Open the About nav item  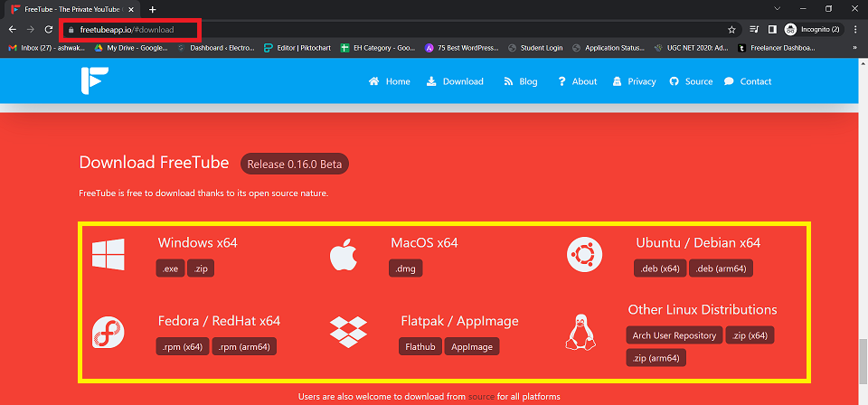coord(578,81)
